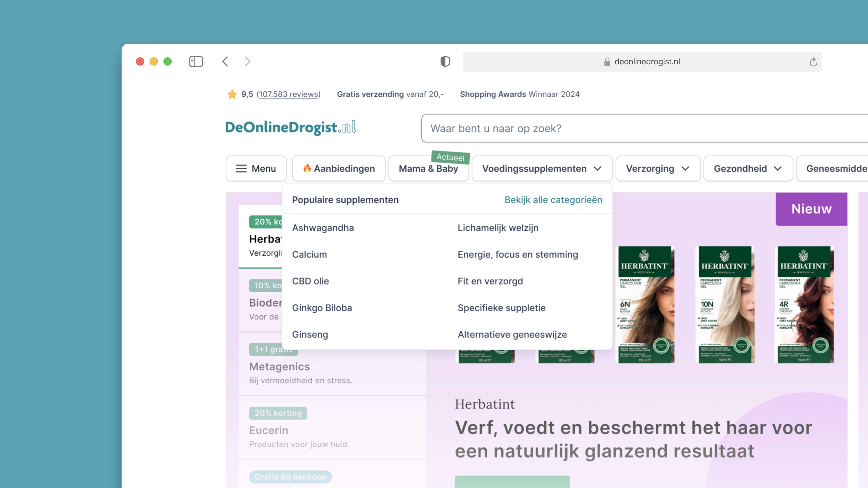Click the red close window button
Viewport: 868px width, 488px height.
140,61
